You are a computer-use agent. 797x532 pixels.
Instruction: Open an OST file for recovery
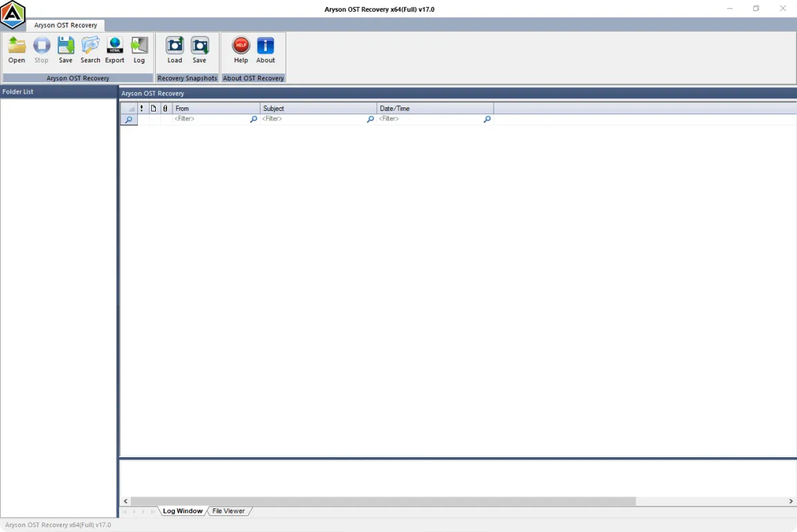(16, 48)
